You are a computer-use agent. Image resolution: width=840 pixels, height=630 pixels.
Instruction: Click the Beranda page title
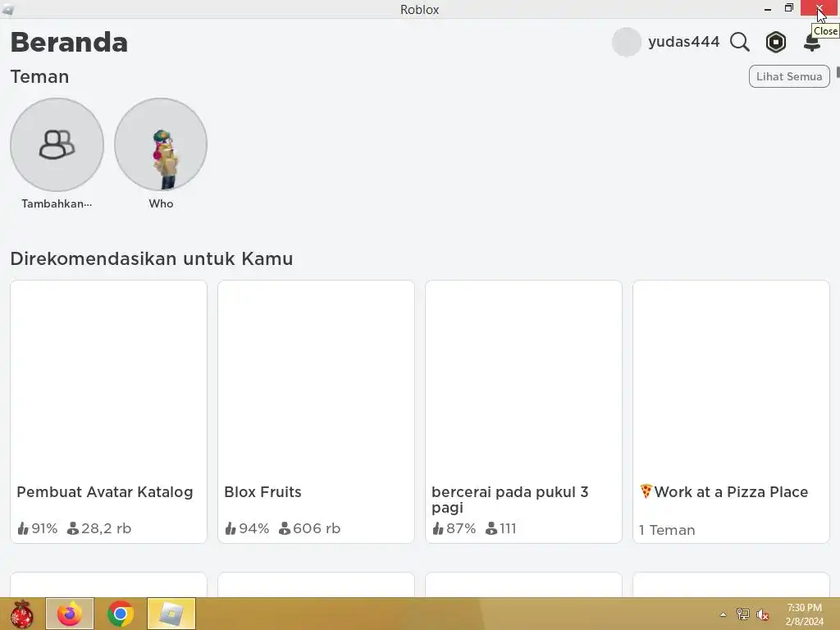69,43
